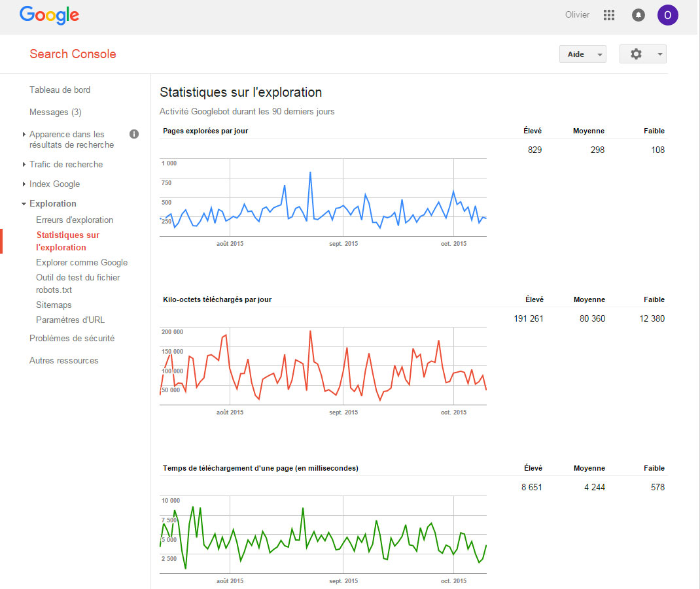Screen dimensions: 700x589
Task: Open the Google apps grid
Action: coord(609,15)
